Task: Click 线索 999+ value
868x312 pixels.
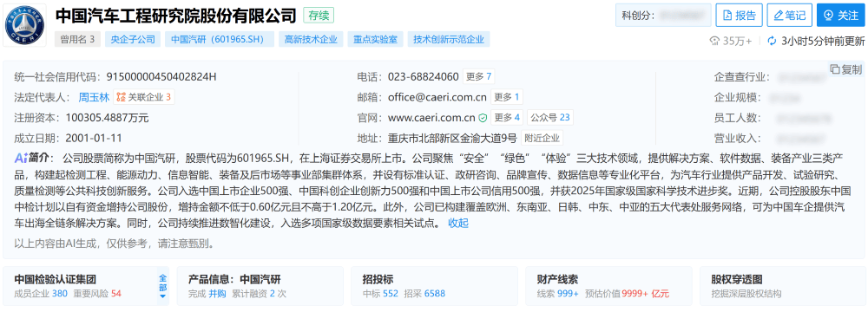Action: [x=569, y=294]
